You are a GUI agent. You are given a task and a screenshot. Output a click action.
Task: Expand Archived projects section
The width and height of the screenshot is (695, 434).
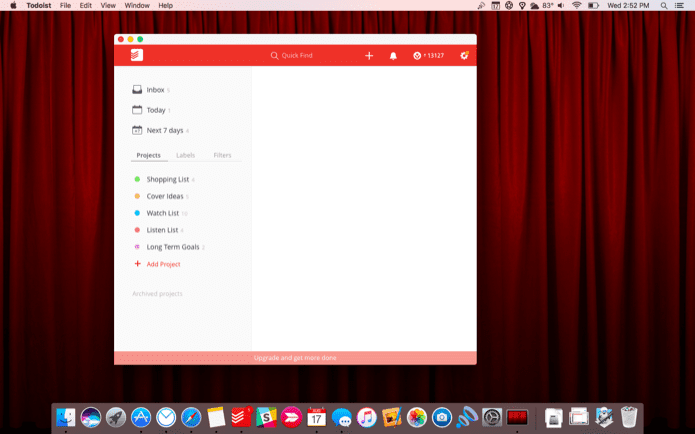tap(157, 293)
